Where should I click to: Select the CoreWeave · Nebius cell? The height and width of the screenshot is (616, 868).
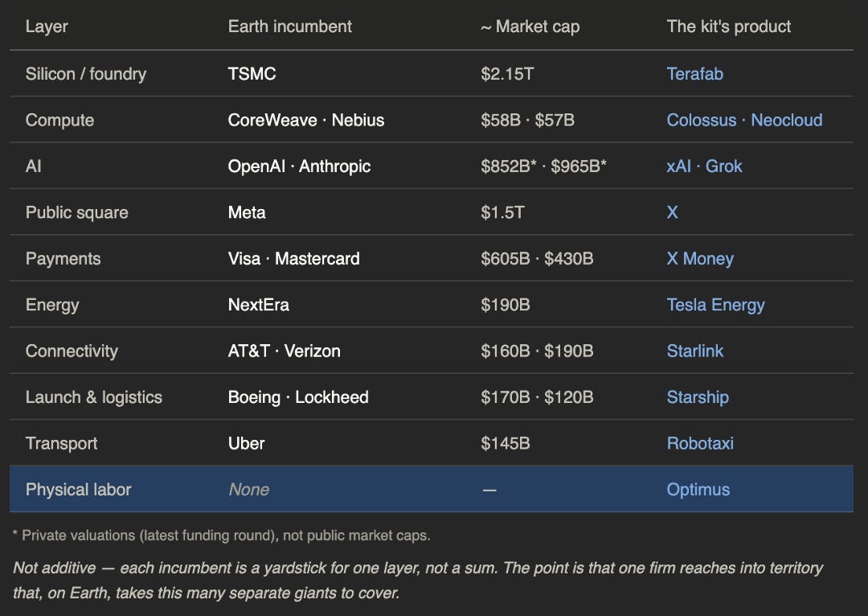click(306, 120)
